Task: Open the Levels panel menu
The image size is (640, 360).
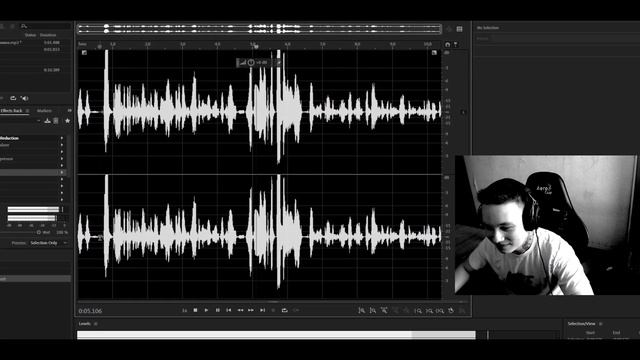Action: [x=96, y=324]
